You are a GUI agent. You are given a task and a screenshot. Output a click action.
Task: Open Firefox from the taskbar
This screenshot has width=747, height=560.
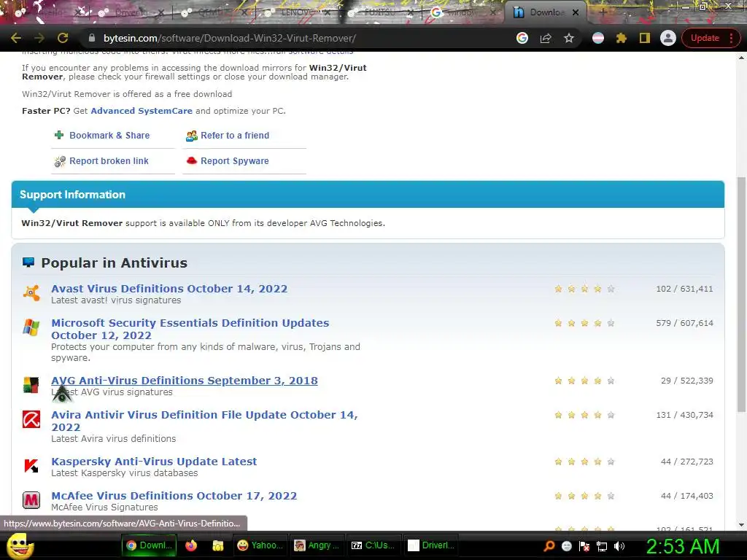(x=191, y=545)
